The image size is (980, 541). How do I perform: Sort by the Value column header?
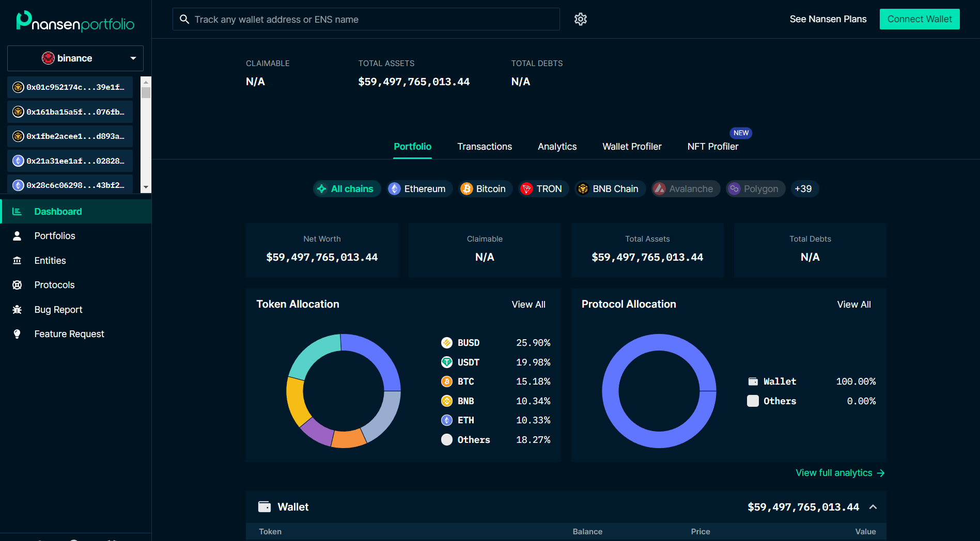click(x=865, y=532)
